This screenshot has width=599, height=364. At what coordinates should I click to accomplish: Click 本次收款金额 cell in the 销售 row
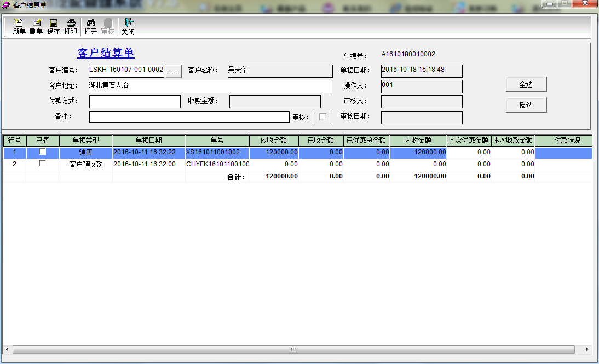513,152
